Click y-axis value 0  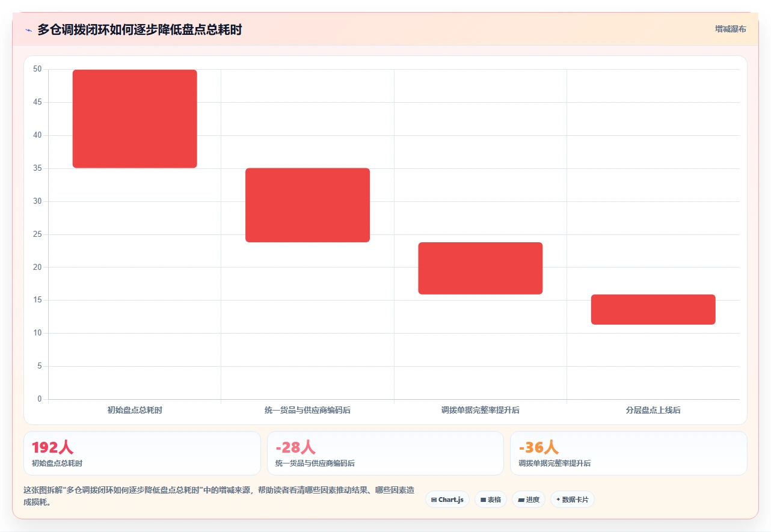(40, 399)
